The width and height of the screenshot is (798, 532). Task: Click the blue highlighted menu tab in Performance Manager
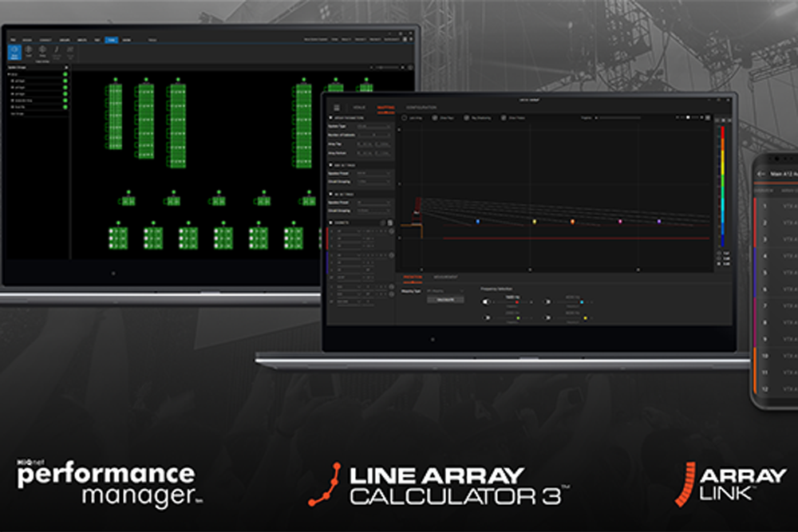112,40
